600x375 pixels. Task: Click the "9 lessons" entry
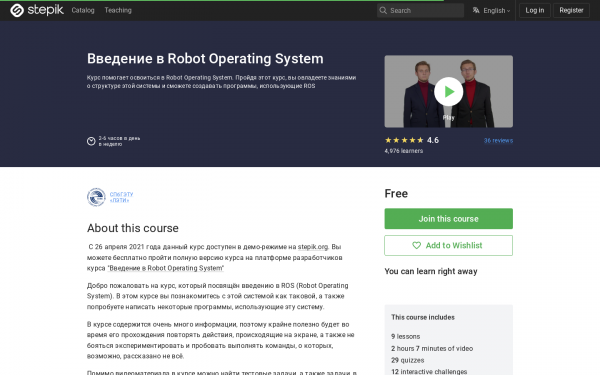[x=406, y=336]
